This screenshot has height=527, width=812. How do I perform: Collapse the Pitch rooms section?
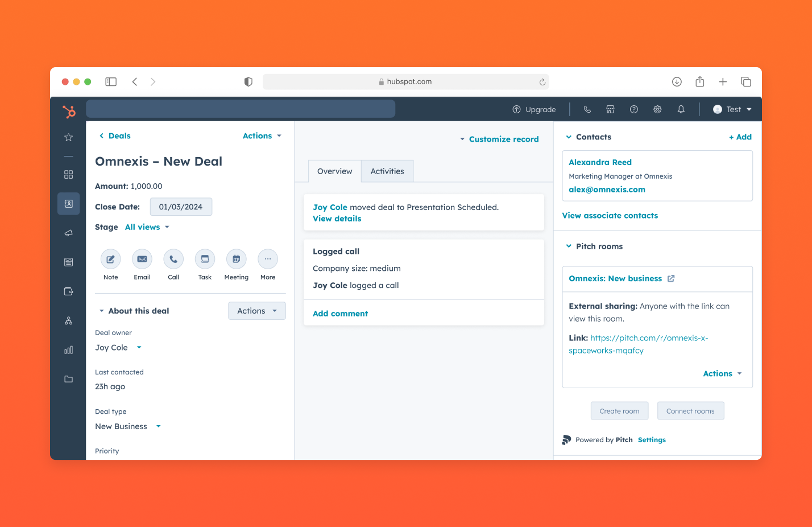(569, 246)
